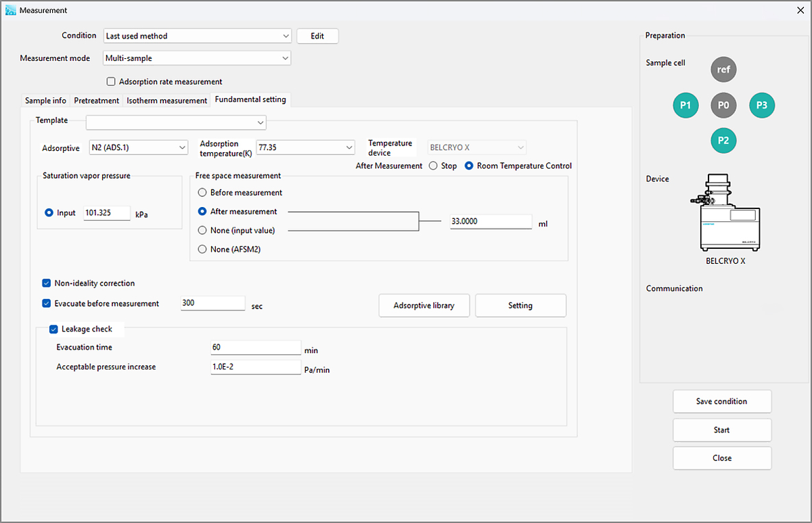Choose the P2 sample cell icon

click(x=723, y=141)
